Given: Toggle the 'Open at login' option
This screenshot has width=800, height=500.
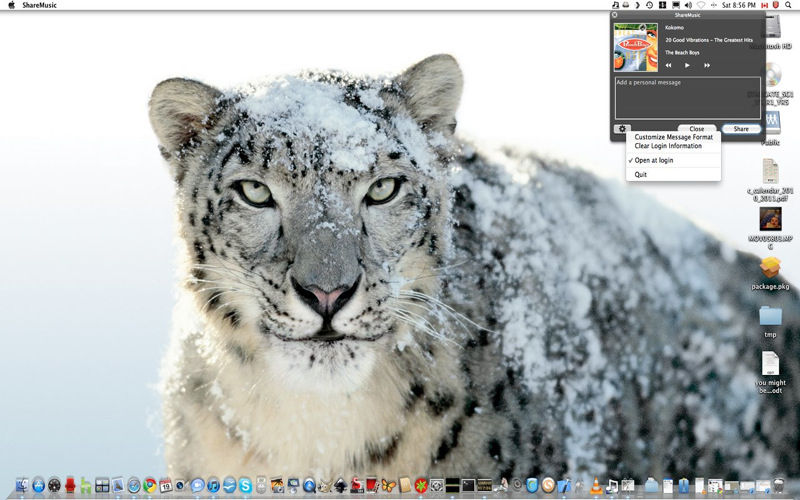Looking at the screenshot, I should 654,160.
